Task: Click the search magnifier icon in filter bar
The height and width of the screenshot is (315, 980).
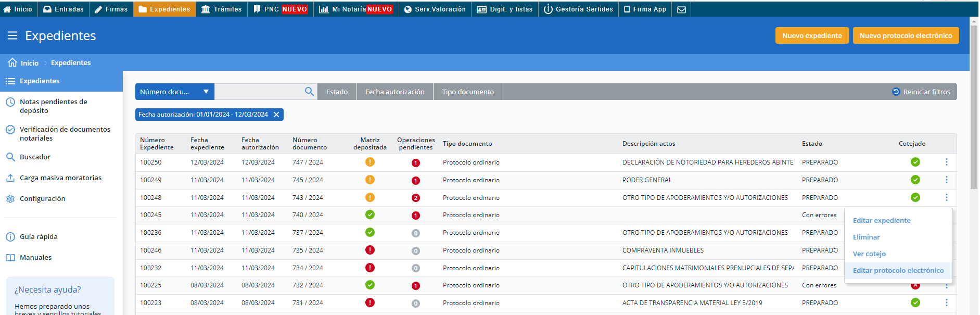Action: coord(309,92)
